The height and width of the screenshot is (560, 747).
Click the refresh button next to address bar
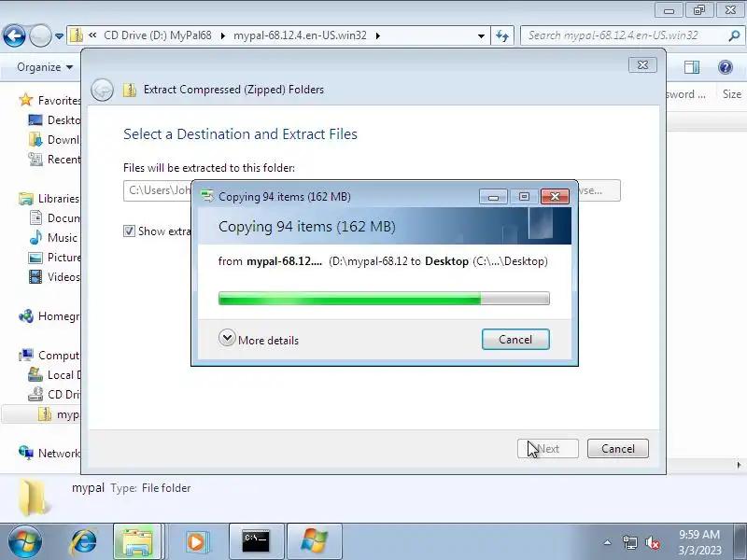[502, 35]
